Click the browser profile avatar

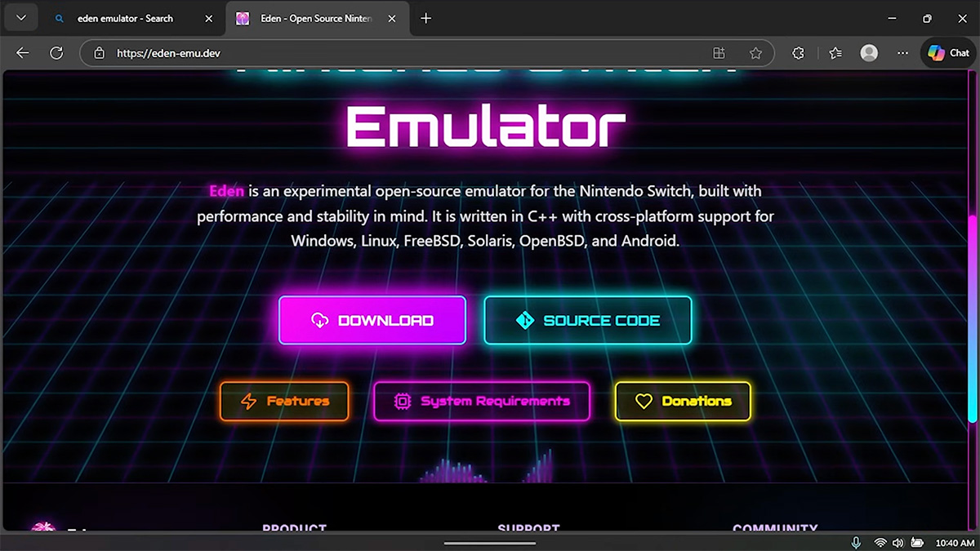click(x=868, y=52)
